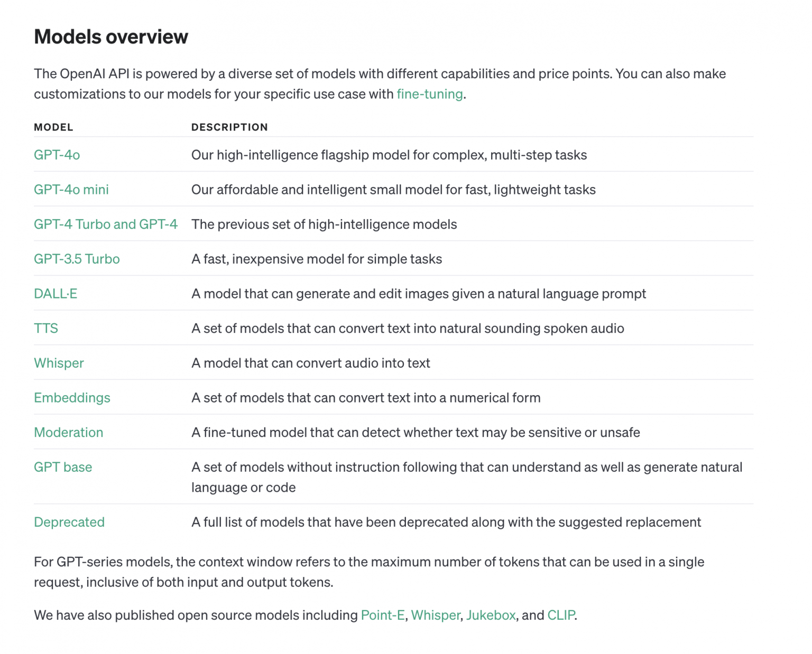The width and height of the screenshot is (812, 654).
Task: Click the GPT-4 Turbo and GPT-4 link
Action: (x=105, y=224)
